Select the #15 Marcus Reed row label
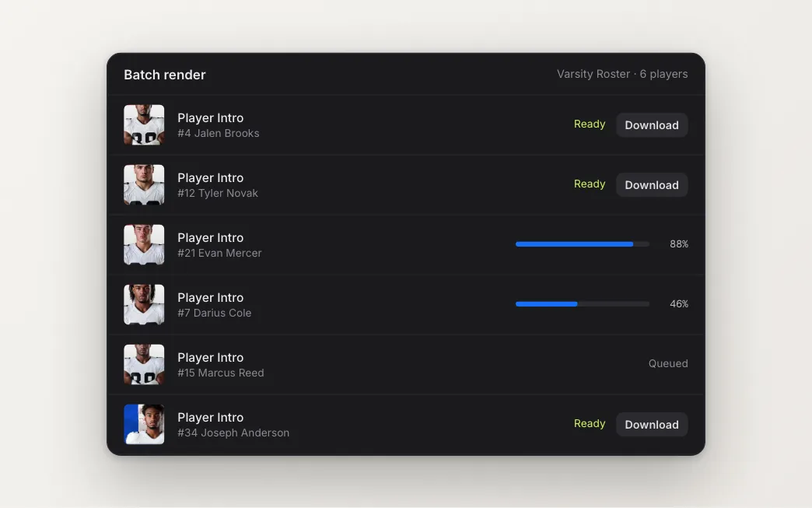The height and width of the screenshot is (508, 812). 221,373
